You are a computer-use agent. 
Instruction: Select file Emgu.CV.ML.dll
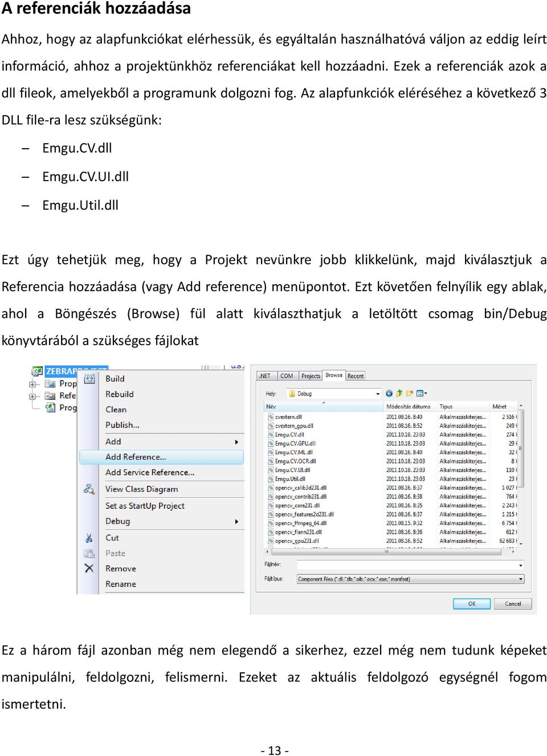point(294,452)
